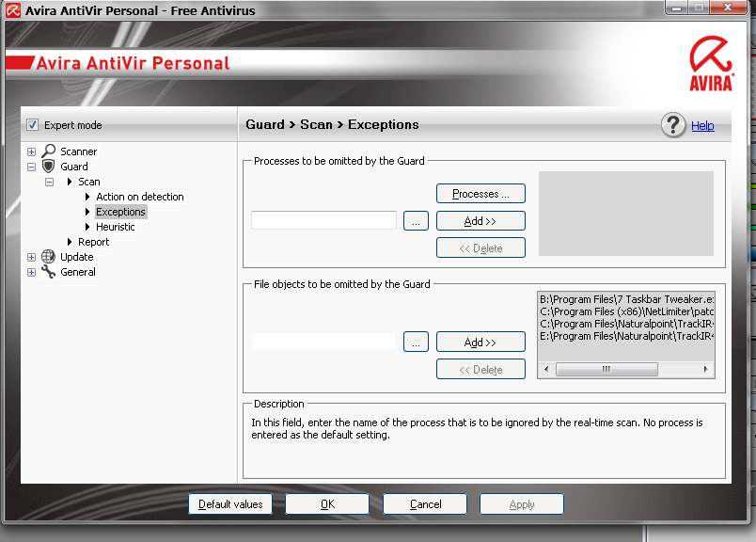Click the Processes... button

tap(480, 194)
